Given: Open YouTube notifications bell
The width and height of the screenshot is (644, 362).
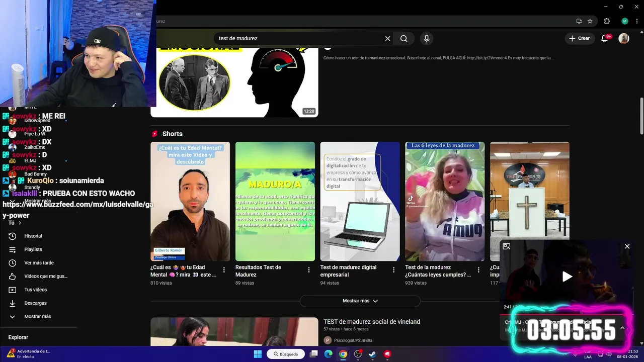Looking at the screenshot, I should 605,39.
